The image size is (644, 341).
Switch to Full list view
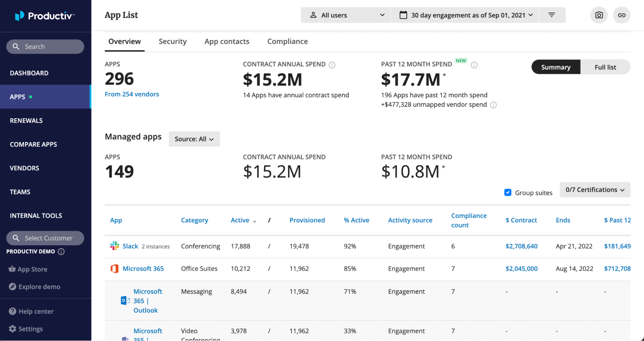tap(605, 67)
